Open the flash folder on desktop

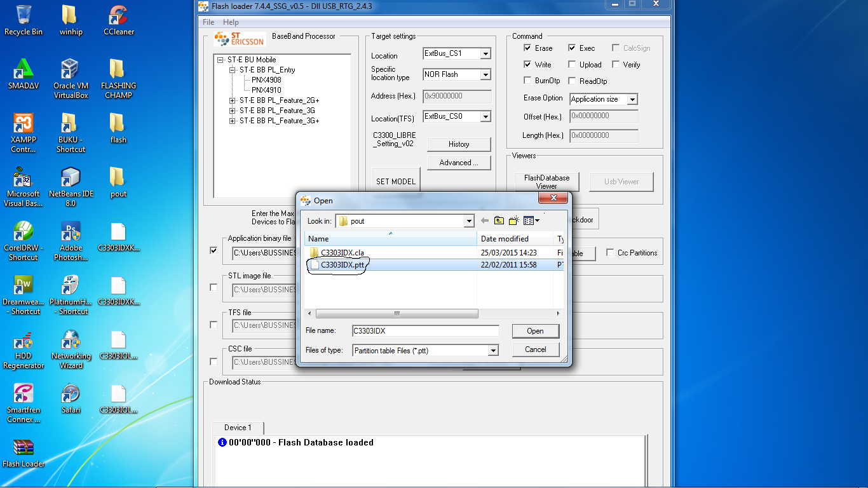[x=118, y=128]
